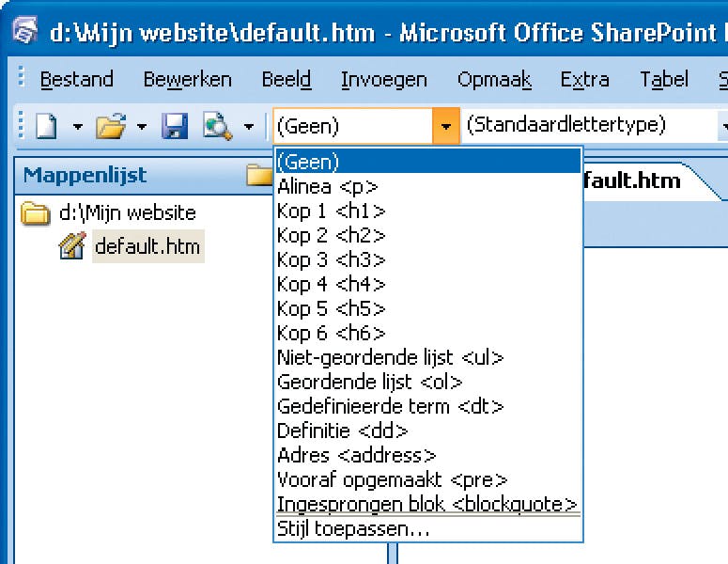
Task: Click Stijl toepassen... at the list bottom
Action: click(353, 529)
